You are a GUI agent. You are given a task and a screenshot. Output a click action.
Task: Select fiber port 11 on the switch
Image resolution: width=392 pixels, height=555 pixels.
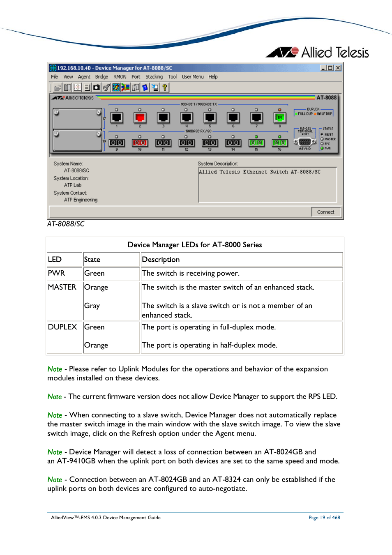click(x=163, y=143)
